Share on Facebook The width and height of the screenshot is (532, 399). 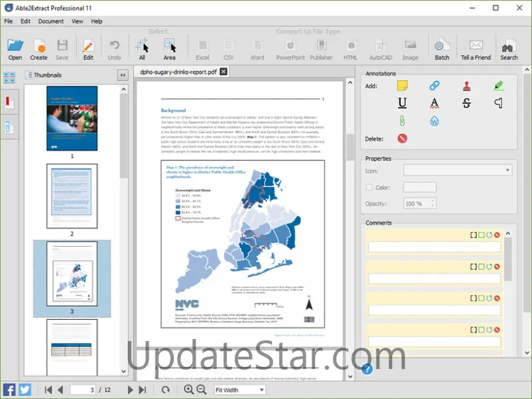9,389
